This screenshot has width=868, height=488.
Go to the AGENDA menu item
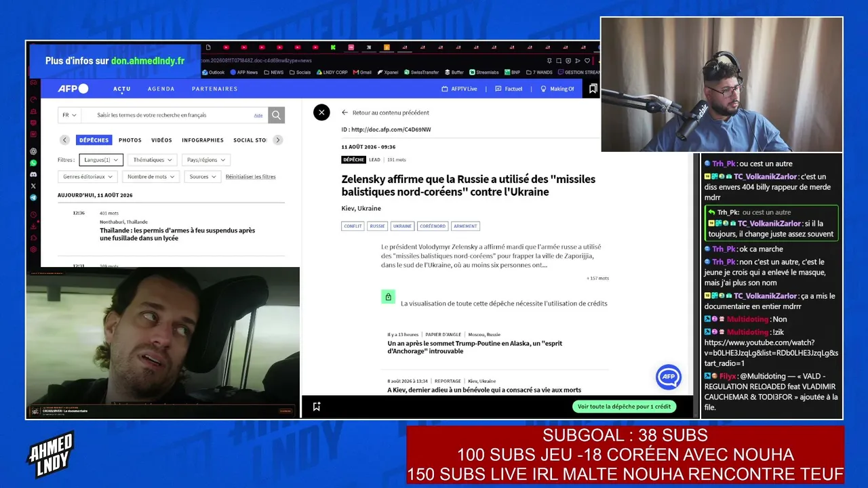(161, 89)
